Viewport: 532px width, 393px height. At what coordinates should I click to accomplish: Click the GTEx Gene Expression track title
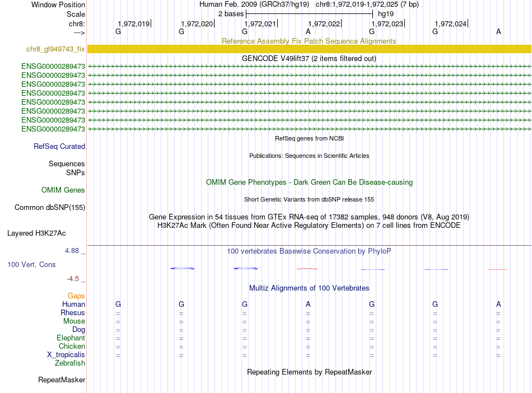(309, 217)
